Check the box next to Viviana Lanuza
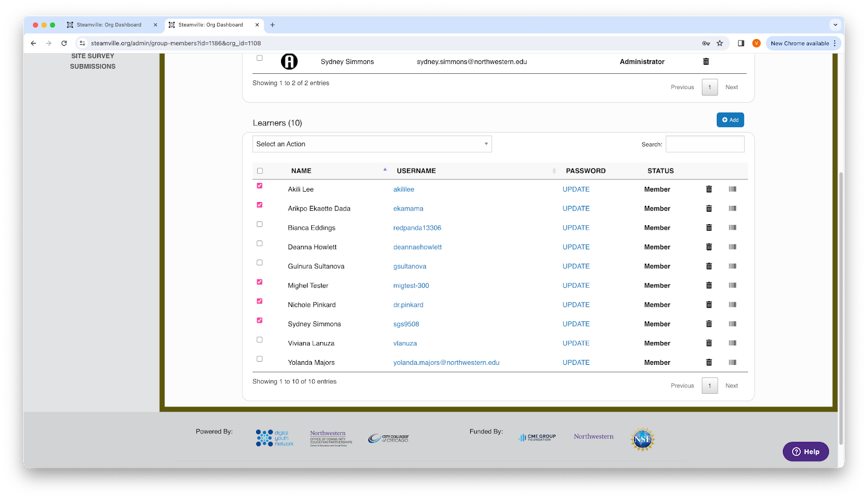Screen dimensions: 868x499 point(259,340)
